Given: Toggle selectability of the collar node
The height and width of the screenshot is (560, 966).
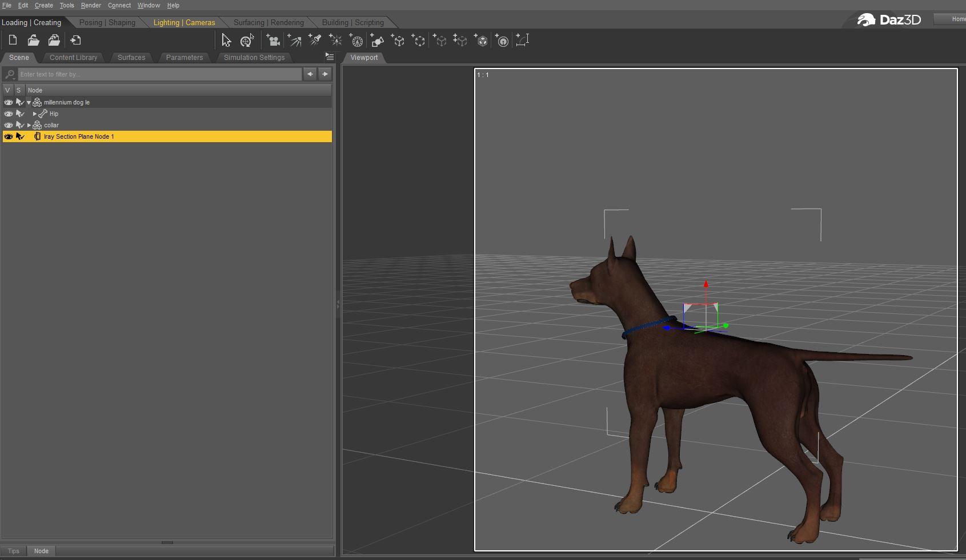Looking at the screenshot, I should [20, 125].
